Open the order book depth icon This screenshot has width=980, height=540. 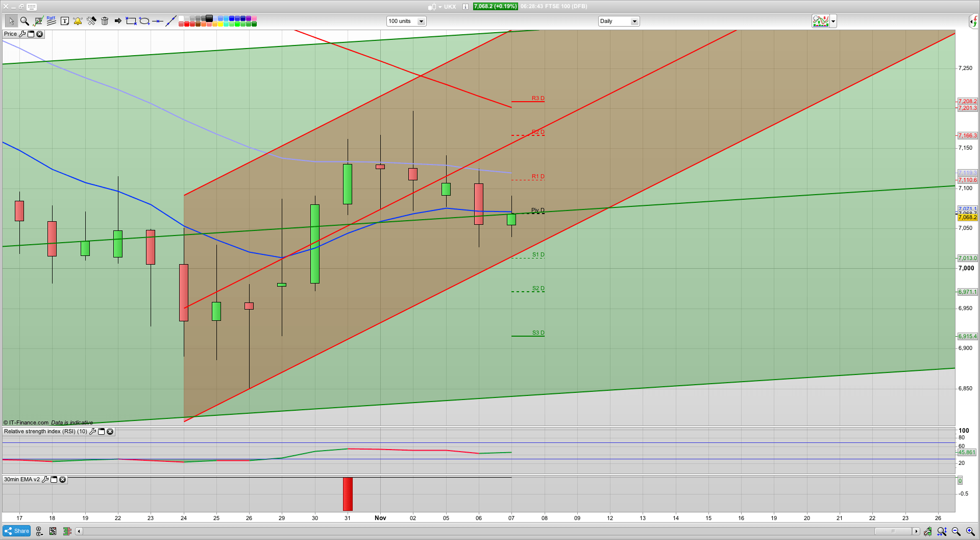point(67,531)
